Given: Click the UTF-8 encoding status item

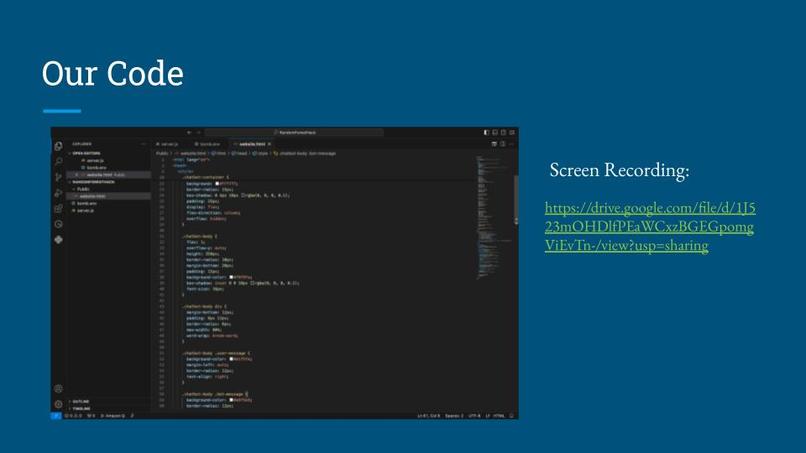Looking at the screenshot, I should coord(474,416).
